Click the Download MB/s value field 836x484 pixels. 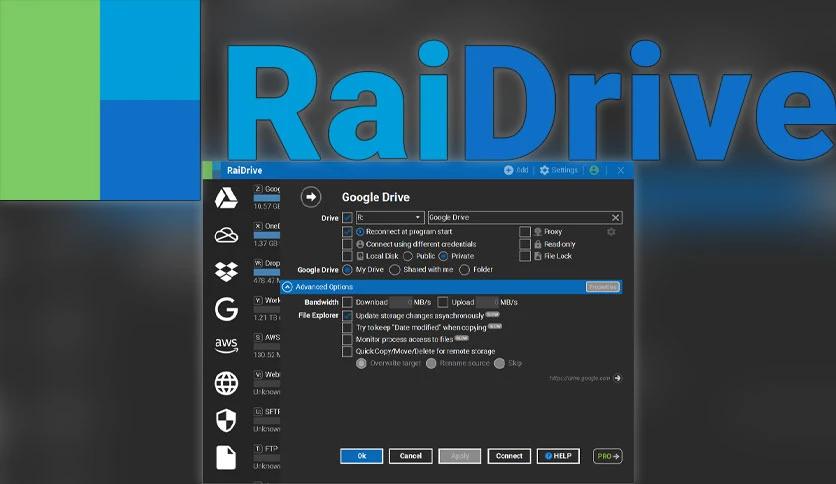[401, 302]
